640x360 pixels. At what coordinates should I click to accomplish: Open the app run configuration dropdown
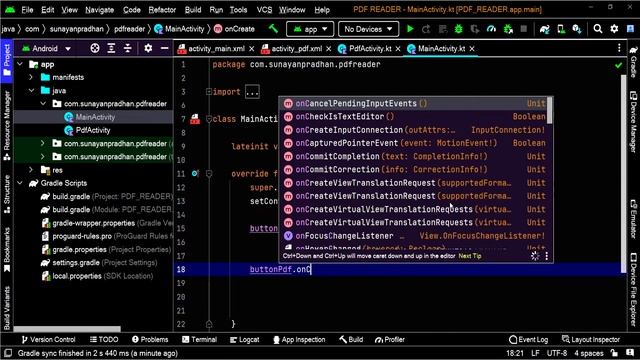[310, 29]
